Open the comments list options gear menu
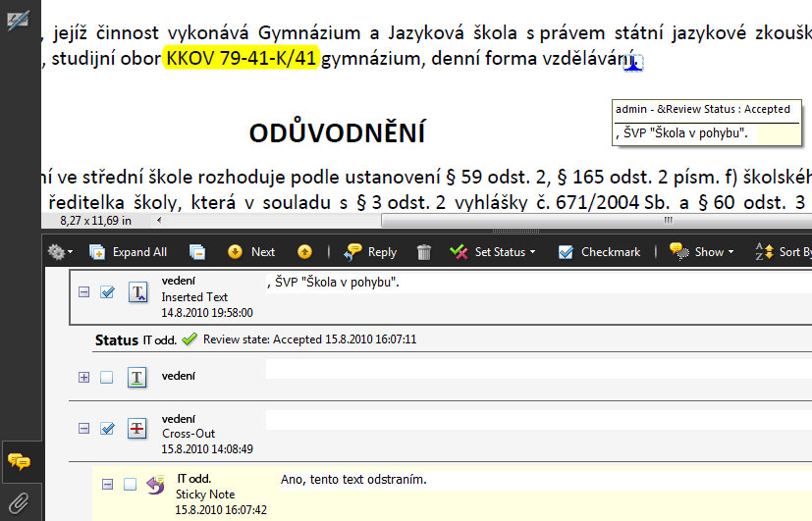Viewport: 812px width, 521px height. [60, 252]
